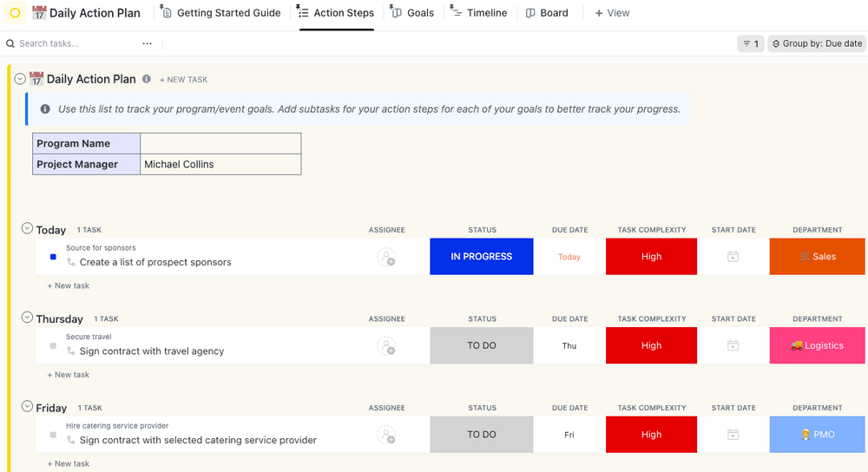
Task: Toggle status square of catering provider task
Action: (53, 435)
